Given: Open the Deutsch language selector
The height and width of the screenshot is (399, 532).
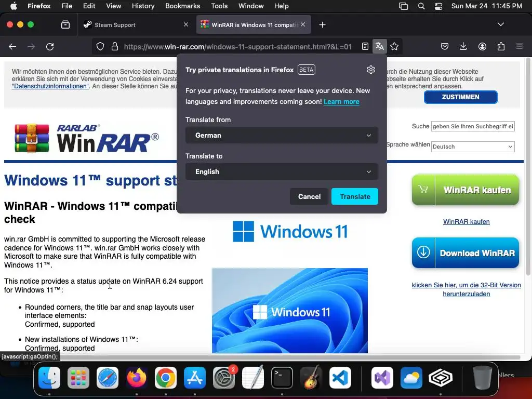Looking at the screenshot, I should tap(473, 147).
